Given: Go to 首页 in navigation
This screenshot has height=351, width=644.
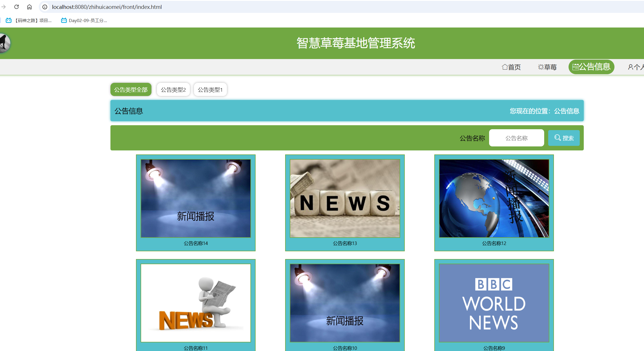Looking at the screenshot, I should (x=511, y=67).
